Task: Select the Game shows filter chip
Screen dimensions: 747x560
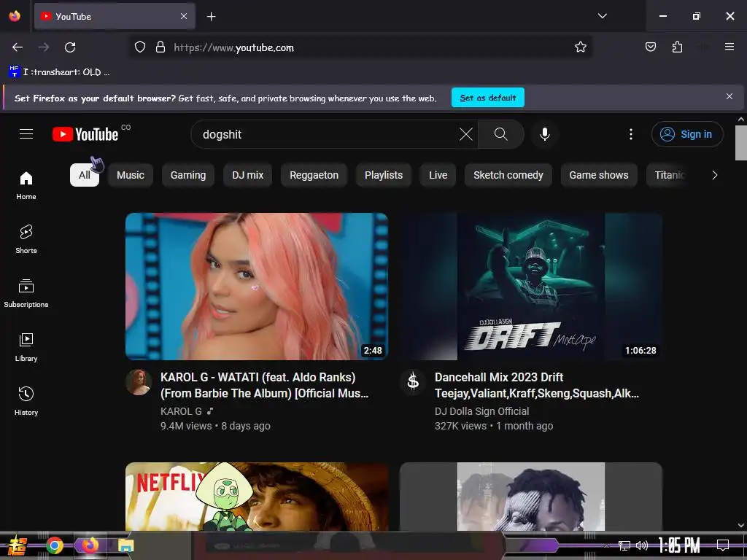Action: (x=599, y=175)
